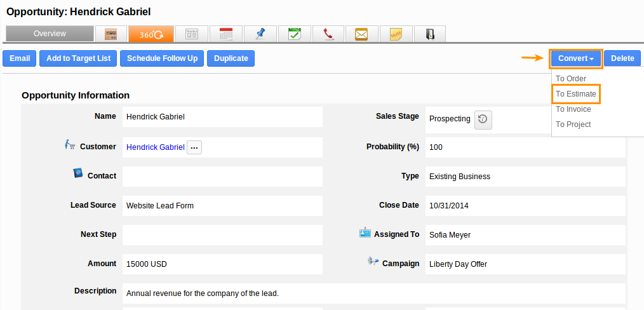Select the To Invoice option
The image size is (644, 310).
point(573,109)
